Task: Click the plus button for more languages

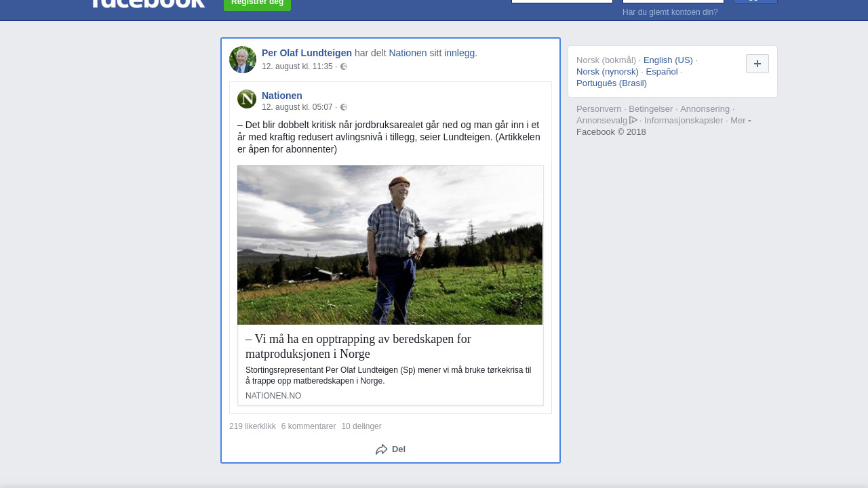Action: (757, 64)
